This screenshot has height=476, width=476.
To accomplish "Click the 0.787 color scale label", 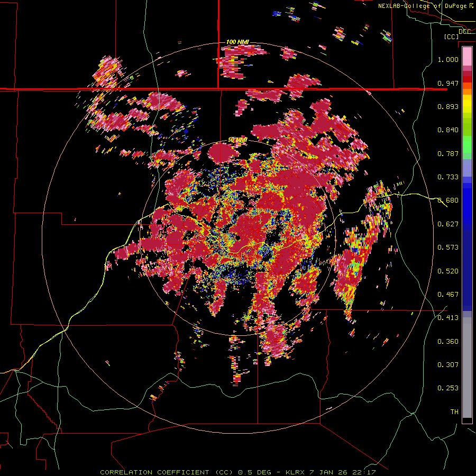I will (448, 153).
